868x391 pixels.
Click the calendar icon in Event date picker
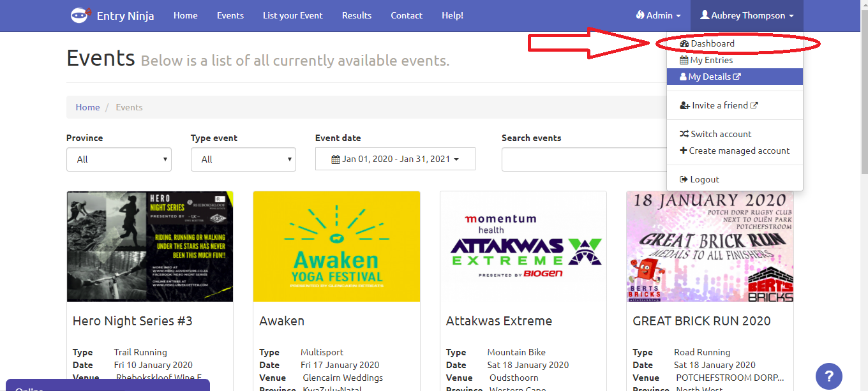336,159
